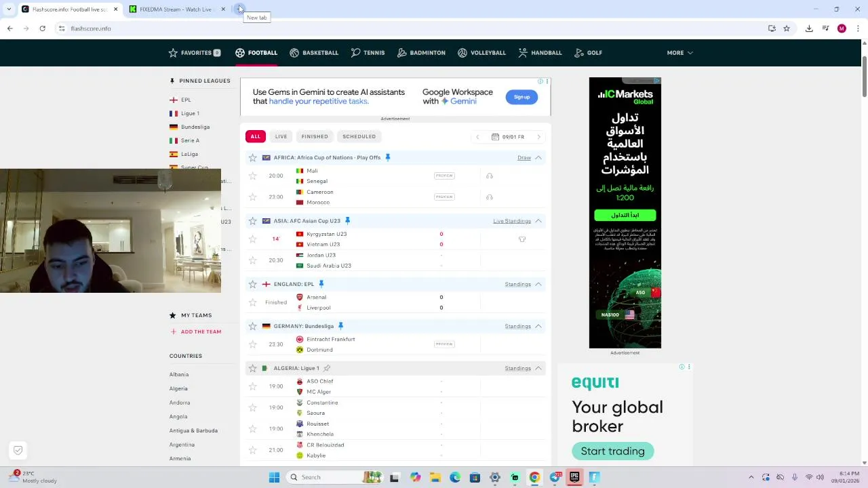Show SCHEDULED matches filter
The width and height of the screenshot is (868, 488).
(x=359, y=136)
